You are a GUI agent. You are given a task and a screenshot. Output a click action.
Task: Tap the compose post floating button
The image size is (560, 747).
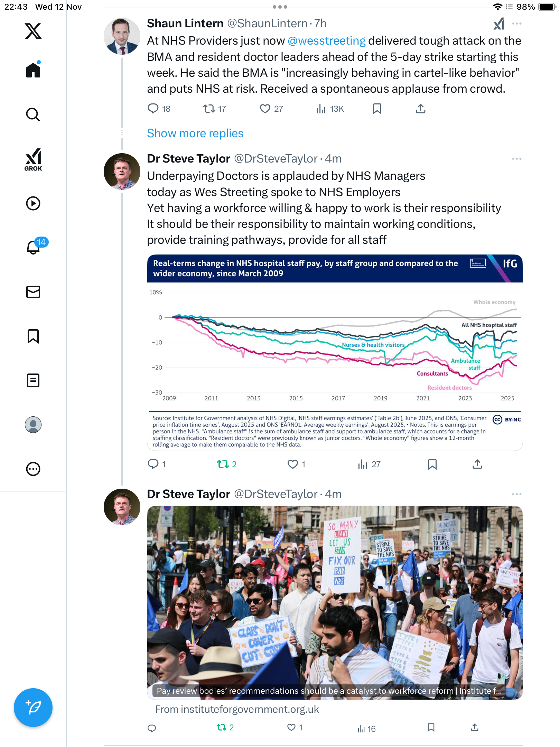coord(33,708)
